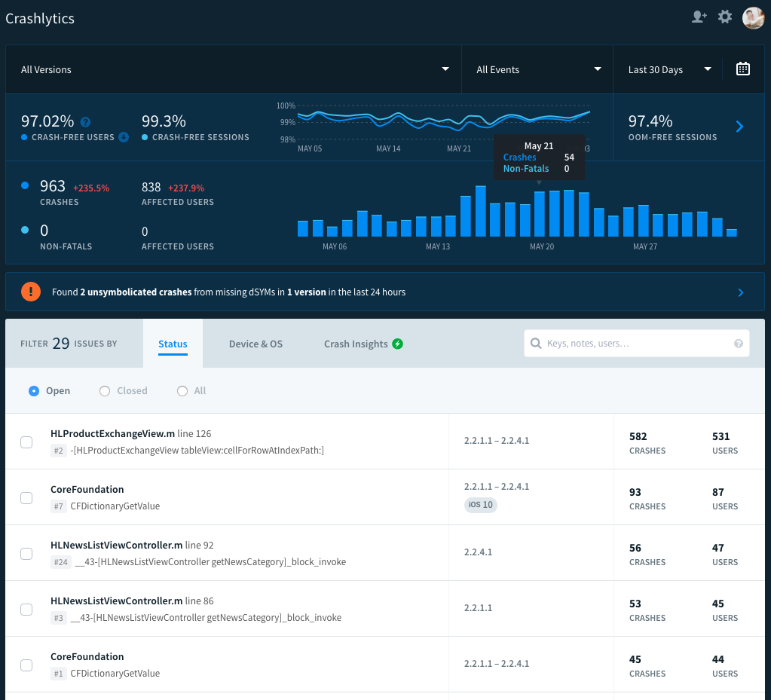Open the Last 30 Days dropdown
The image size is (771, 700).
click(x=669, y=69)
